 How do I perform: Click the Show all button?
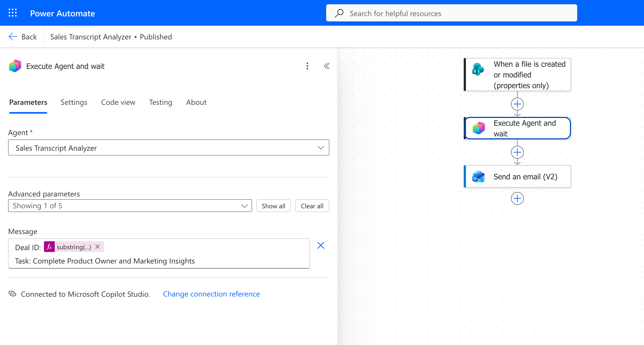point(273,206)
